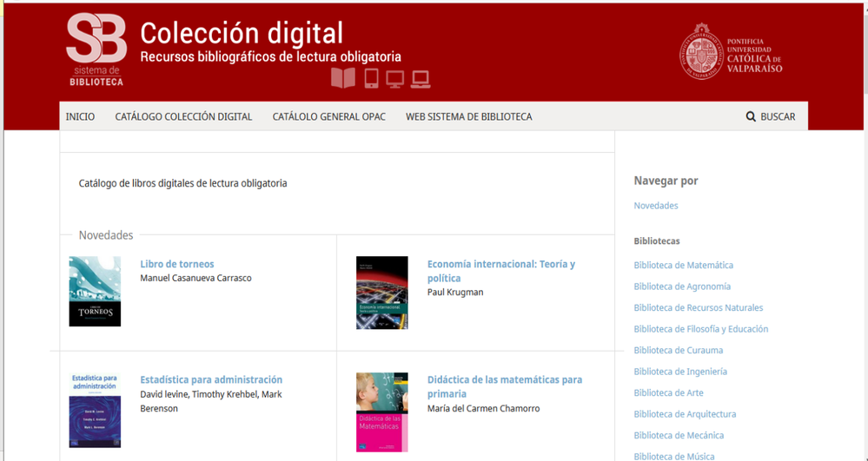Open Biblioteca de Curauma link
868x461 pixels.
tap(678, 351)
